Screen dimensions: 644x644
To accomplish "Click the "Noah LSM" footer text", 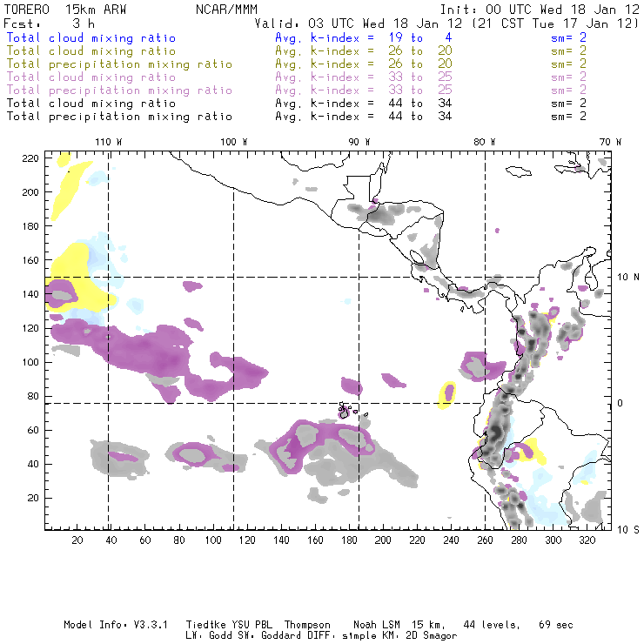I will click(377, 625).
